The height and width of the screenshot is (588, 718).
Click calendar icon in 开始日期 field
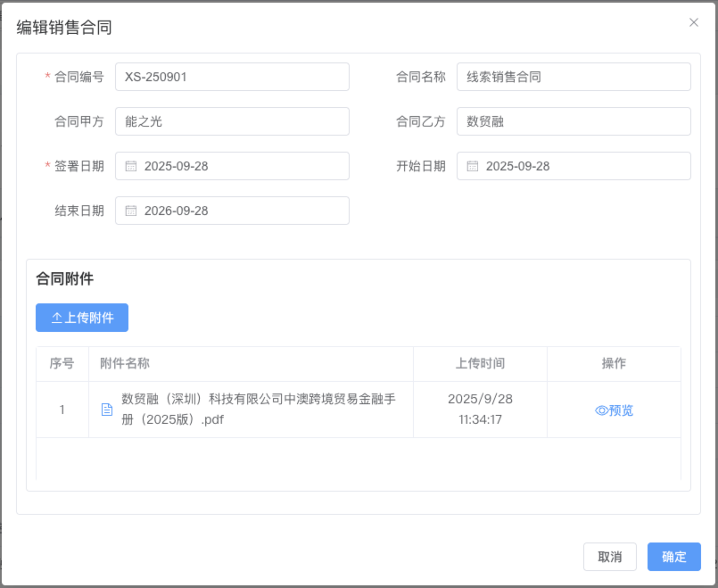click(x=473, y=166)
